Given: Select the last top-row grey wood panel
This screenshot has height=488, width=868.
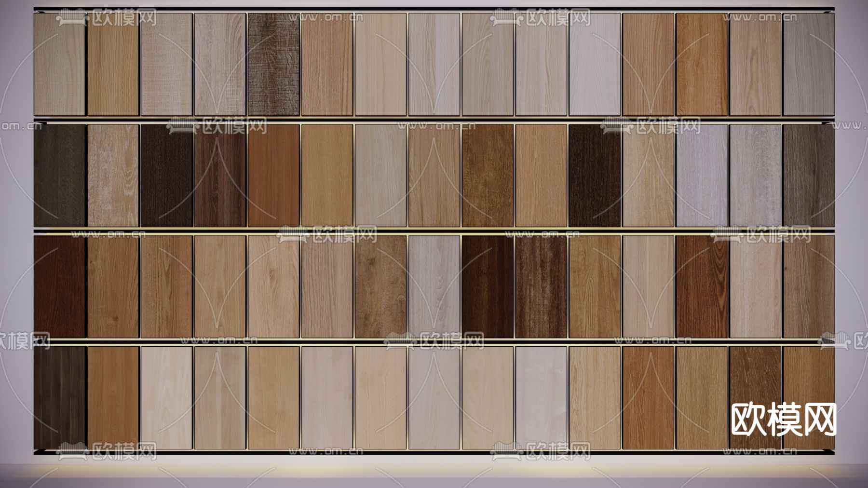Looking at the screenshot, I should pyautogui.click(x=808, y=64).
